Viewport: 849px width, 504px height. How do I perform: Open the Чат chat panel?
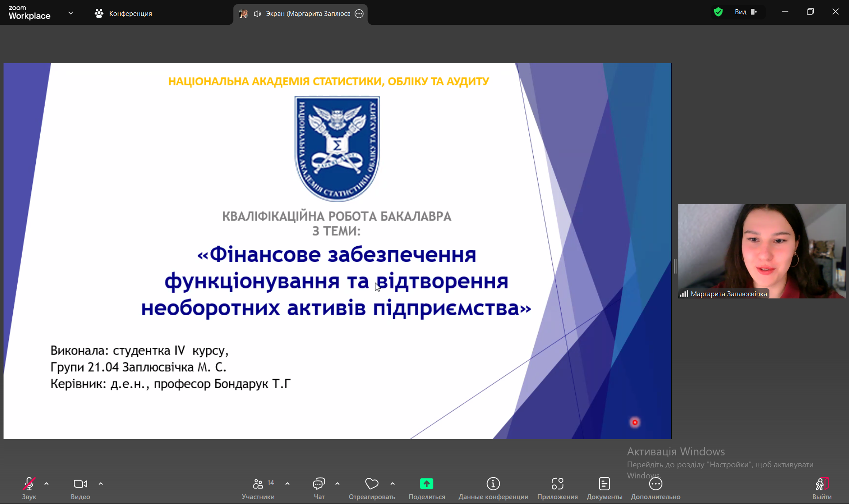[x=319, y=484]
